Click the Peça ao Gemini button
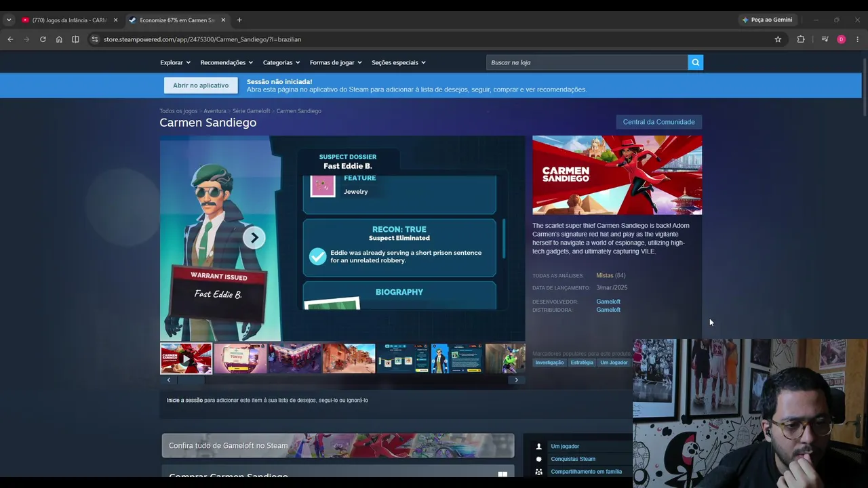This screenshot has width=868, height=488. point(767,20)
